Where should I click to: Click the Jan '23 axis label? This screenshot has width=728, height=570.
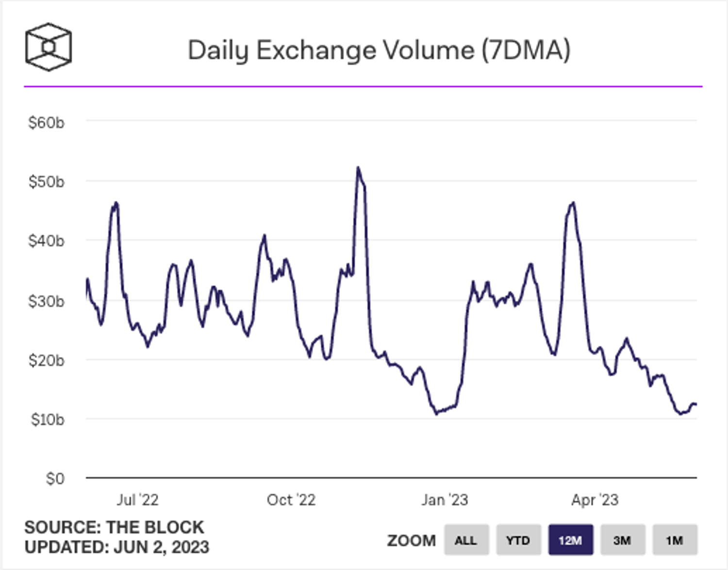[445, 499]
